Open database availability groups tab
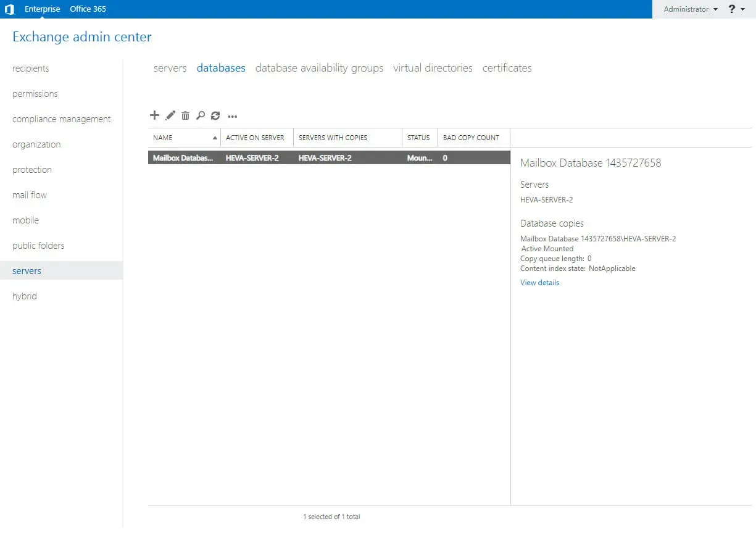The height and width of the screenshot is (537, 756). 319,68
